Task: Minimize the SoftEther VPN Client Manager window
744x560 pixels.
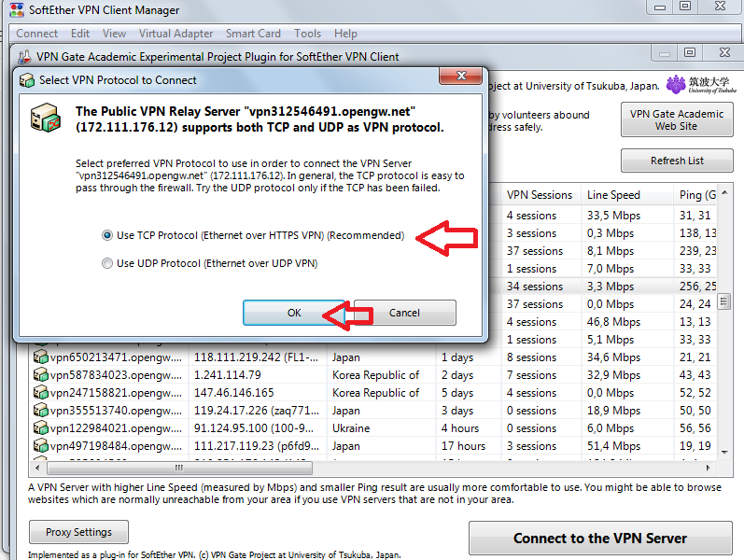Action: [660, 7]
